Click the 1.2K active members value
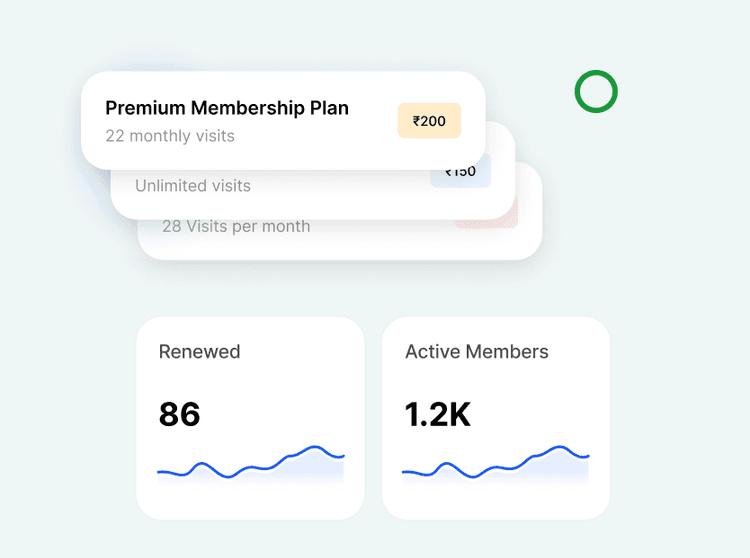The width and height of the screenshot is (750, 558). click(x=438, y=414)
